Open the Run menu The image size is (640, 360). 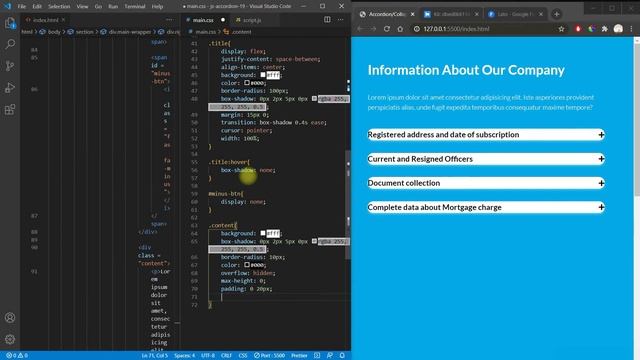[x=113, y=6]
